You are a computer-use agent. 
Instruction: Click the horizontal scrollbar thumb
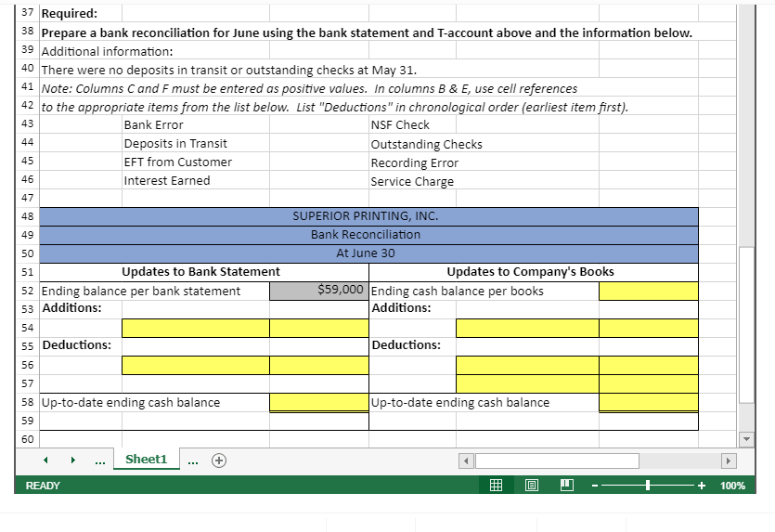pyautogui.click(x=557, y=461)
